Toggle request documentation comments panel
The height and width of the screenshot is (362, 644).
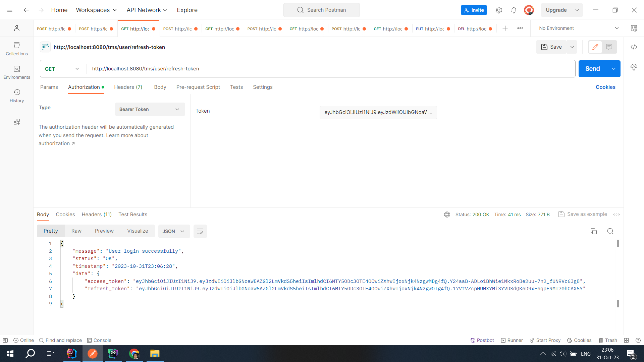pos(610,47)
